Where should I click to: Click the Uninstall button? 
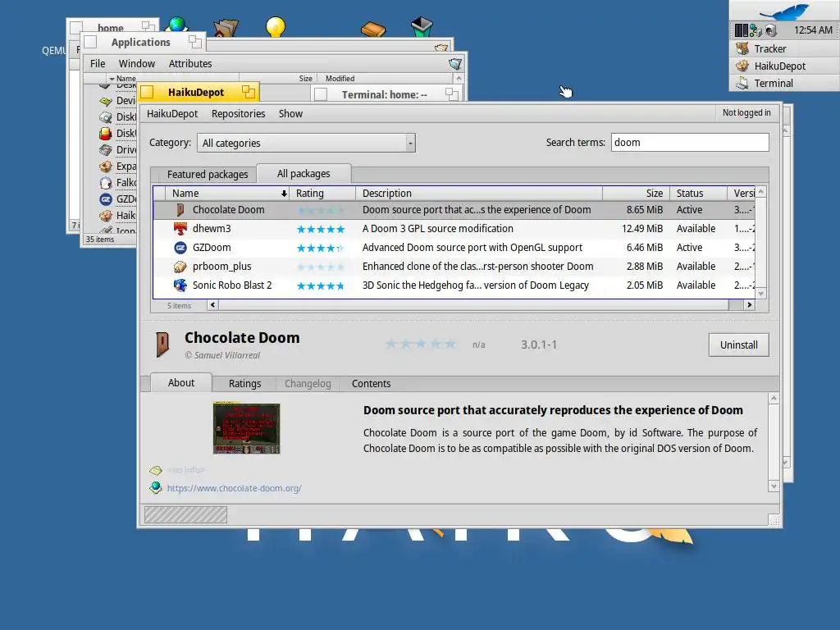click(739, 345)
